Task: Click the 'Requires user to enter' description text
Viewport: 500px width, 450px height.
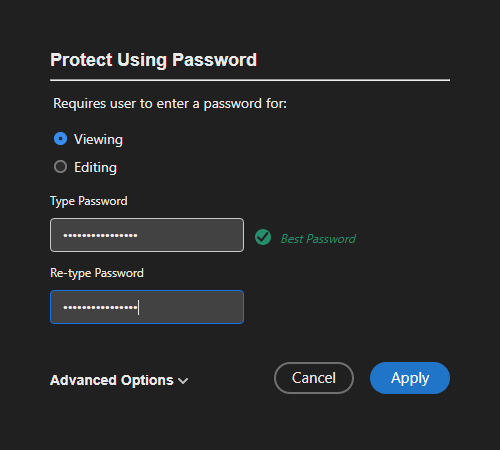Action: click(x=170, y=104)
